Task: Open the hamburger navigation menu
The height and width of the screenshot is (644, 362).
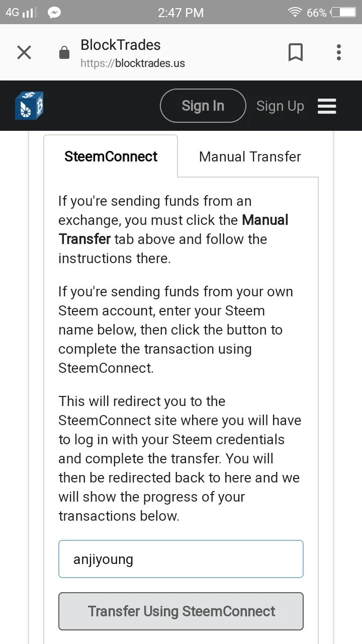Action: [327, 106]
